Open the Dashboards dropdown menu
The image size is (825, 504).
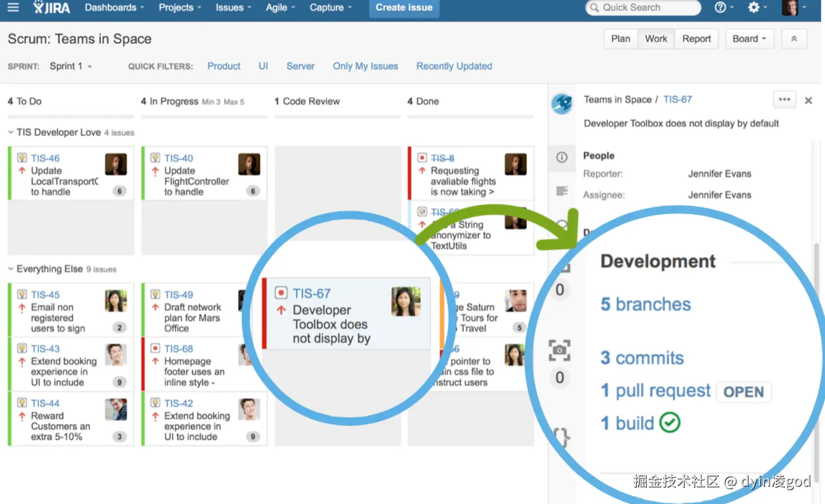click(114, 7)
